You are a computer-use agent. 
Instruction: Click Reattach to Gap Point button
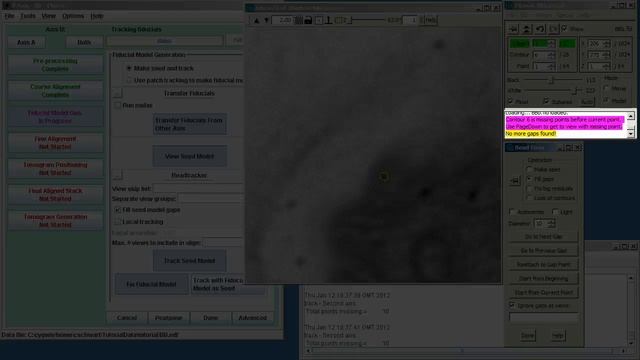pos(544,264)
